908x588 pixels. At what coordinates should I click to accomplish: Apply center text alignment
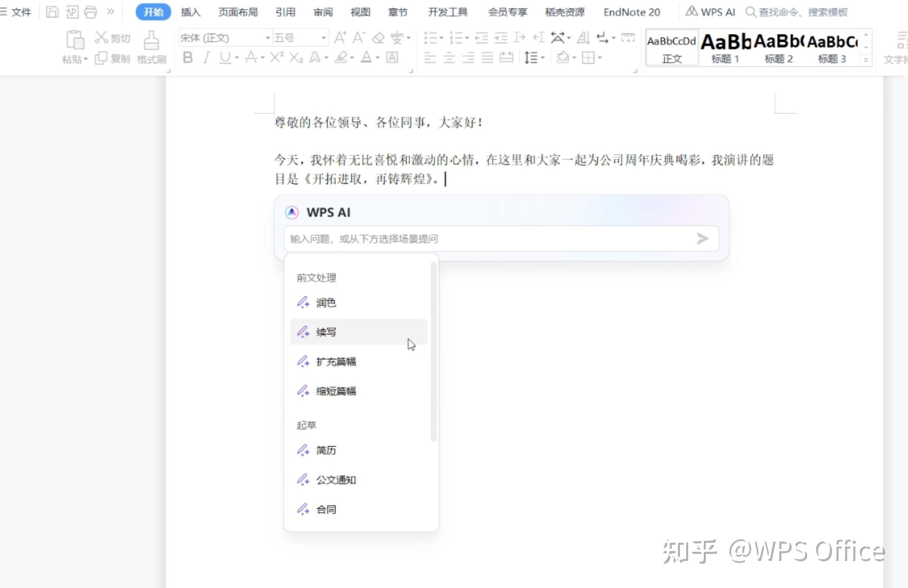pos(449,58)
